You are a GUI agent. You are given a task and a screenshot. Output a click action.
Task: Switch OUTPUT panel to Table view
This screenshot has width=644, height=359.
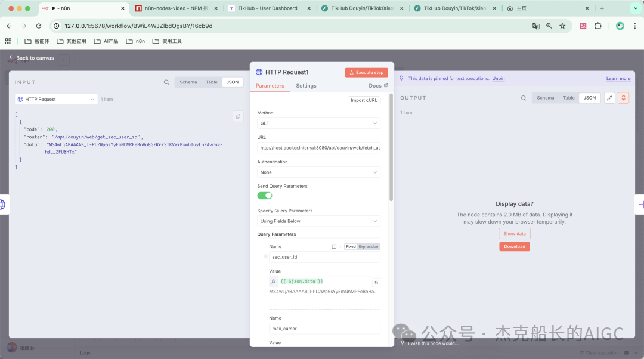pos(569,98)
